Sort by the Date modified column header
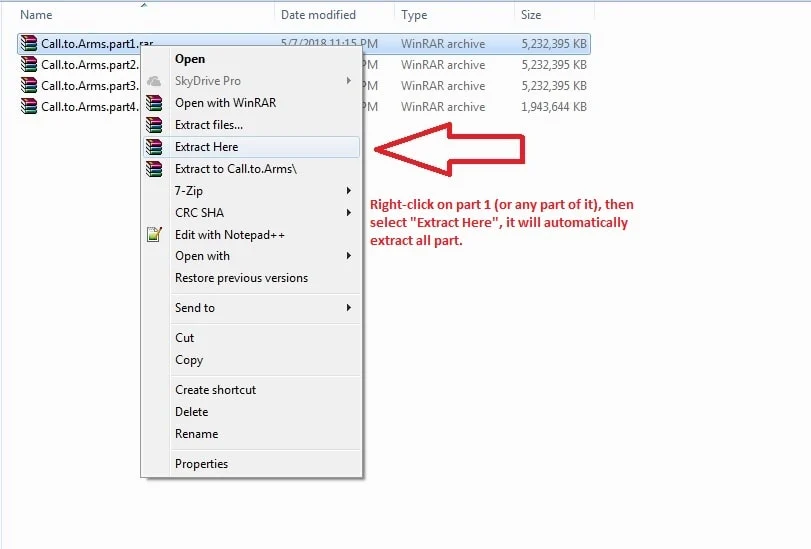This screenshot has height=549, width=811. click(318, 15)
